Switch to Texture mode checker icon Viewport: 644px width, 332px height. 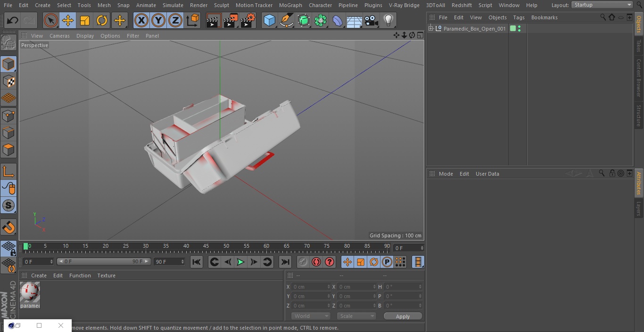click(8, 81)
